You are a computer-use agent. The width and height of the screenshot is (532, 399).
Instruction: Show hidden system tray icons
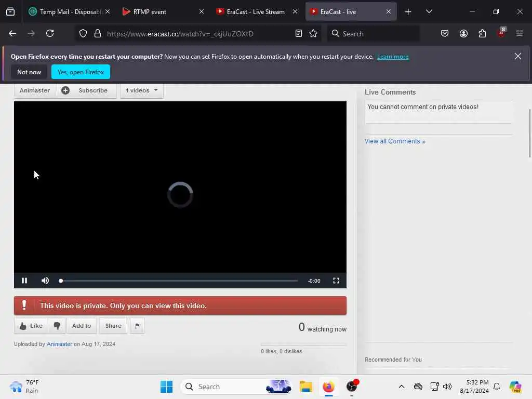[402, 387]
